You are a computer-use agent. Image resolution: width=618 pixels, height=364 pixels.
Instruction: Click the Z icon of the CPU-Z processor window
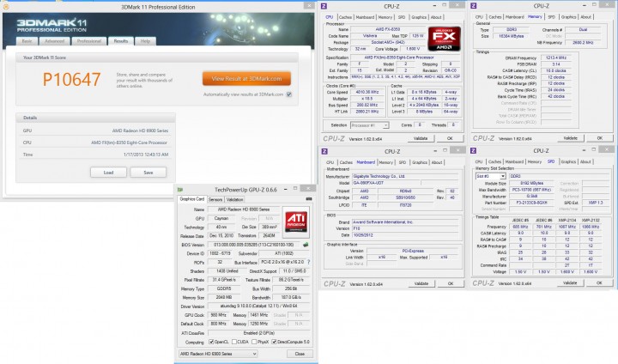(324, 6)
